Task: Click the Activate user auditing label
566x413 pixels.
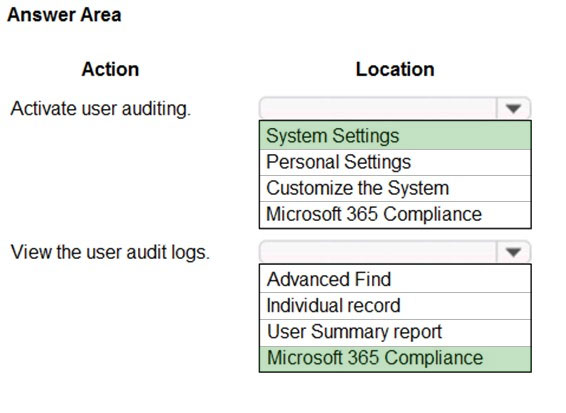Action: [x=101, y=108]
